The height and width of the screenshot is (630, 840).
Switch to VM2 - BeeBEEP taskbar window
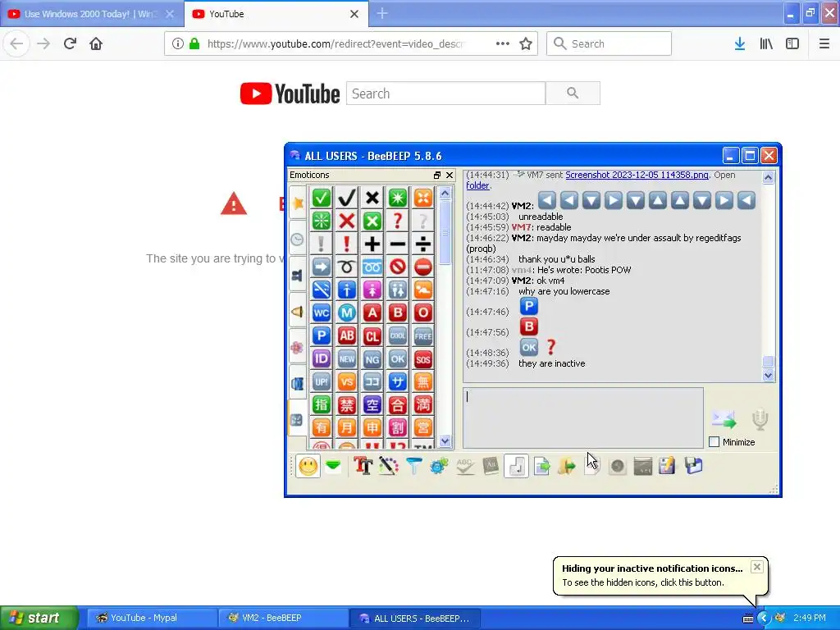[283, 618]
